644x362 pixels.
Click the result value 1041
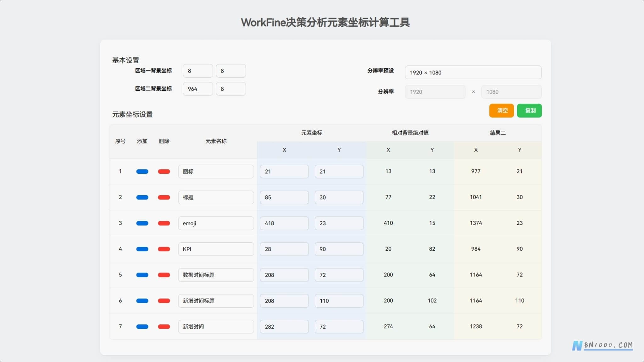pos(476,197)
